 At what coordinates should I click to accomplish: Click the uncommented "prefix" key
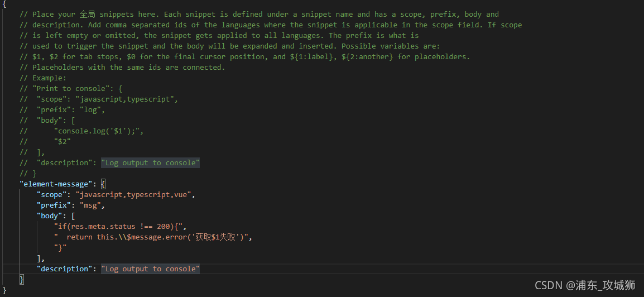point(54,205)
